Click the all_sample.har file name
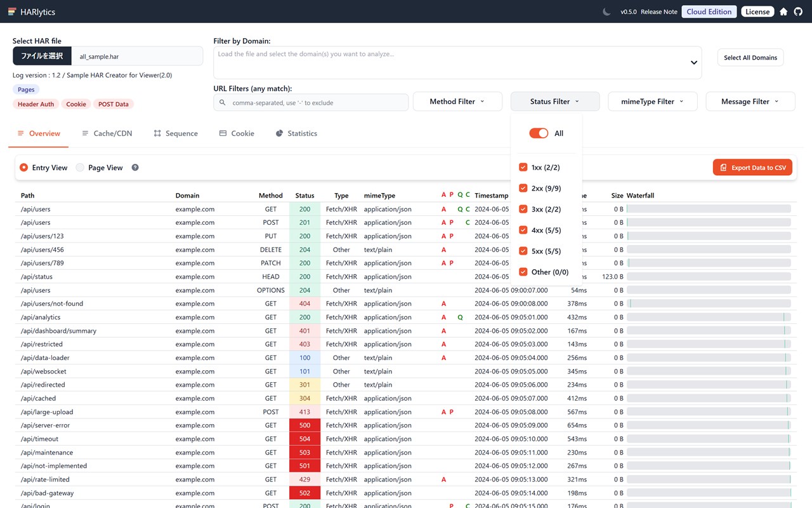Screen dimensions: 812x508 point(99,57)
